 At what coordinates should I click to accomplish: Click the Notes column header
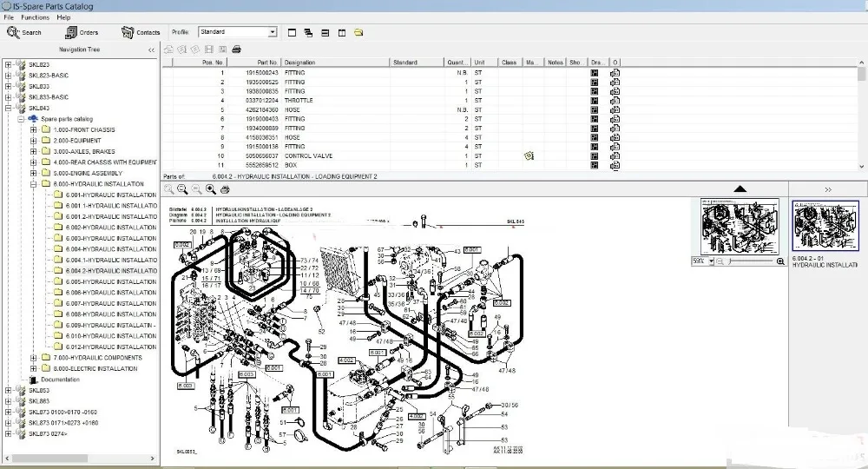click(556, 62)
